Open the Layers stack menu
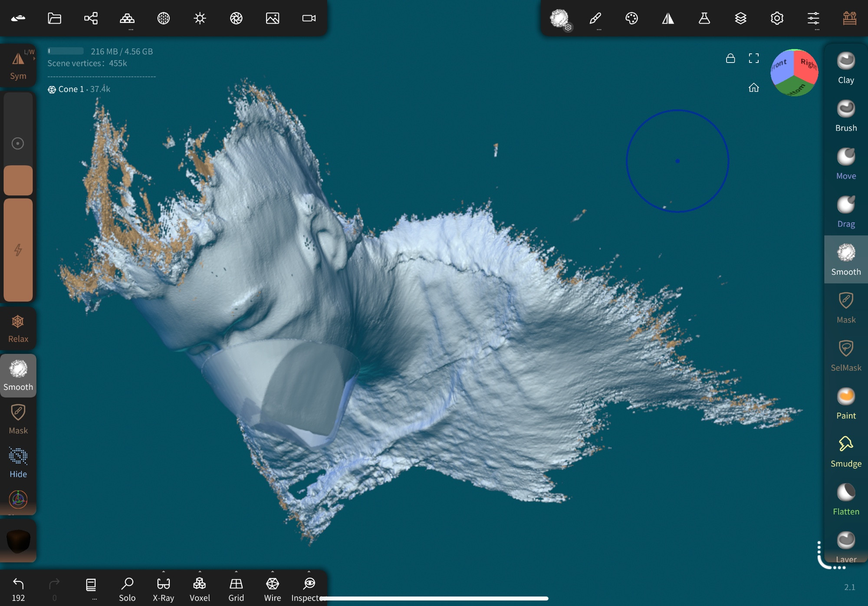This screenshot has height=606, width=868. [x=740, y=18]
